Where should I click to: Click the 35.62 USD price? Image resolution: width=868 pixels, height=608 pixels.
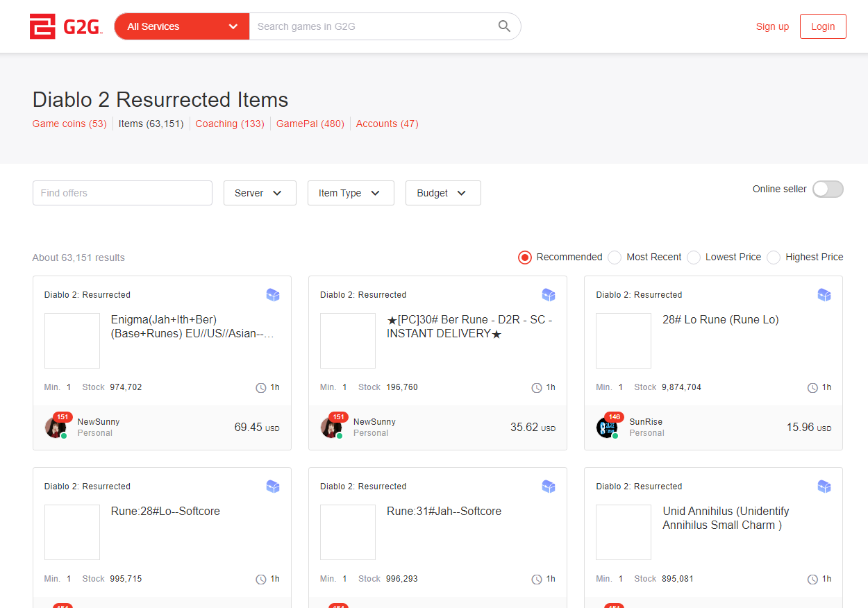533,428
